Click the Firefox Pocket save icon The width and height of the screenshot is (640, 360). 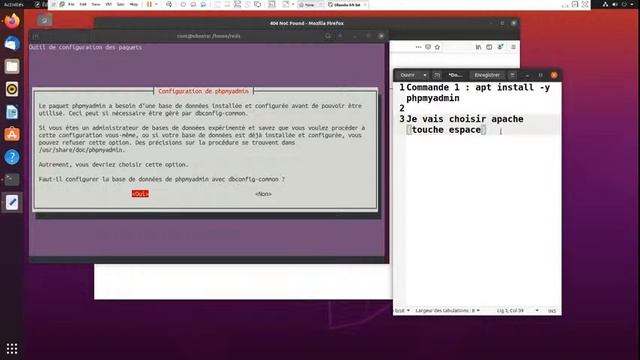click(x=428, y=47)
